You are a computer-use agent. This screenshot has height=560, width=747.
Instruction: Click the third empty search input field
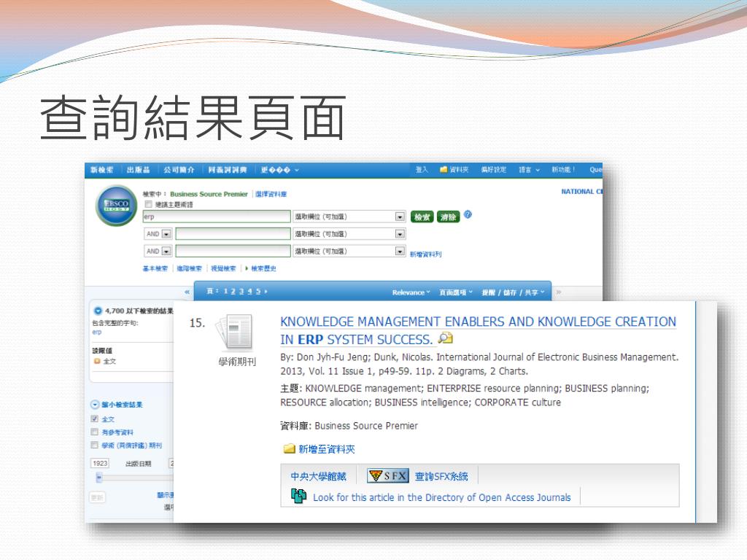[x=233, y=251]
